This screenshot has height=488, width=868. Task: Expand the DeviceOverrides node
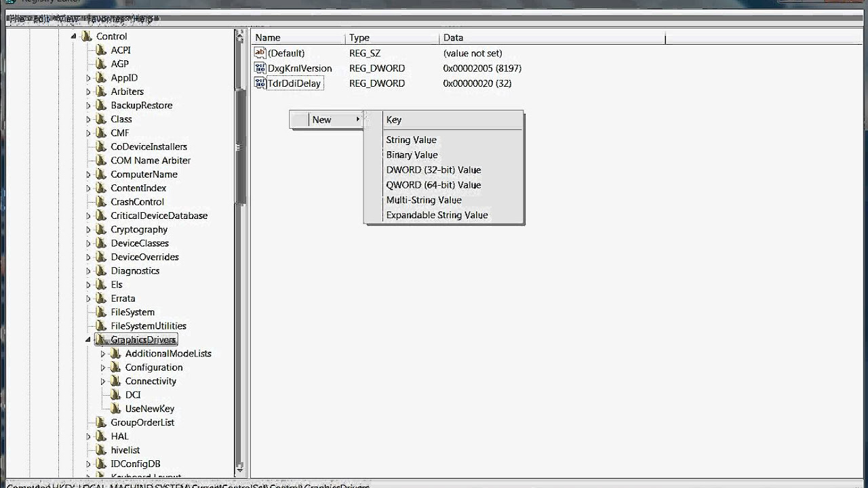coord(88,257)
